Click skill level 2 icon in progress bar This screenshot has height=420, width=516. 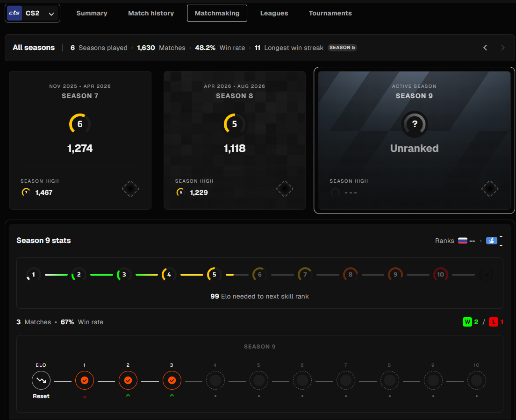click(79, 275)
